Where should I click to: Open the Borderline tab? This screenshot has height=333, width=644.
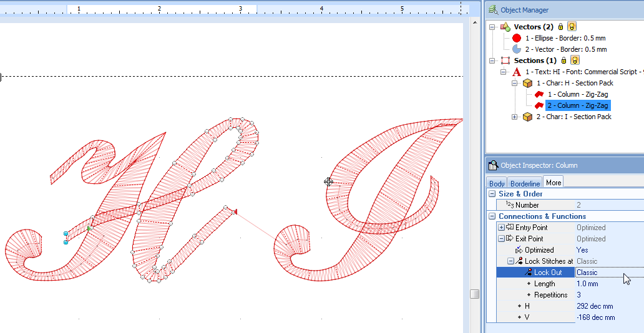coord(525,183)
